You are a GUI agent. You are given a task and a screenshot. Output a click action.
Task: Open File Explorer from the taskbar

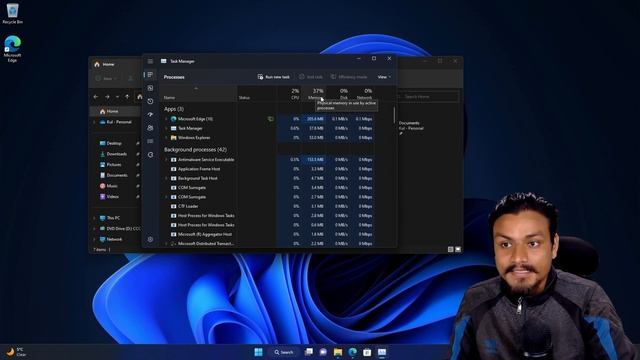(x=338, y=352)
